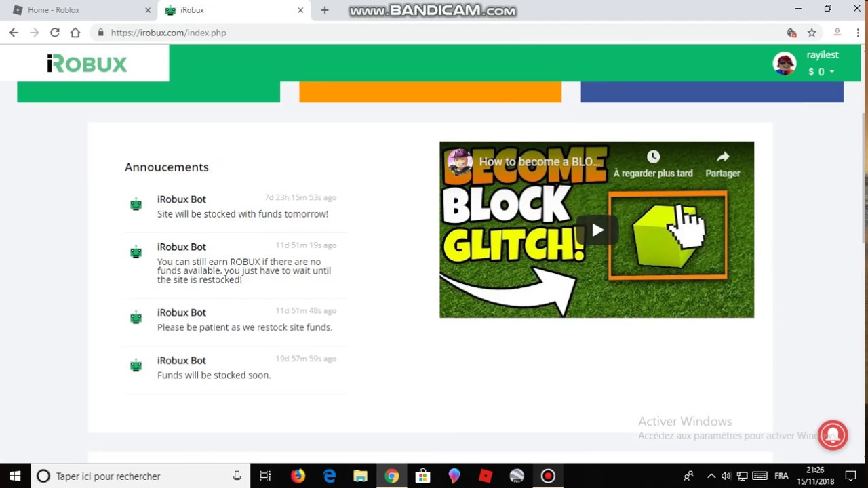Open File Explorer from the taskbar

pyautogui.click(x=360, y=476)
